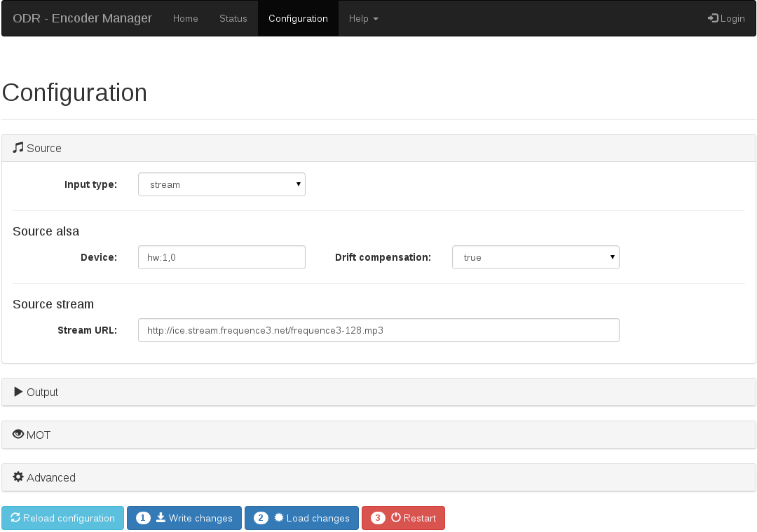Screen dimensions: 757x532
Task: Click the Stream URL label
Action: (x=88, y=330)
